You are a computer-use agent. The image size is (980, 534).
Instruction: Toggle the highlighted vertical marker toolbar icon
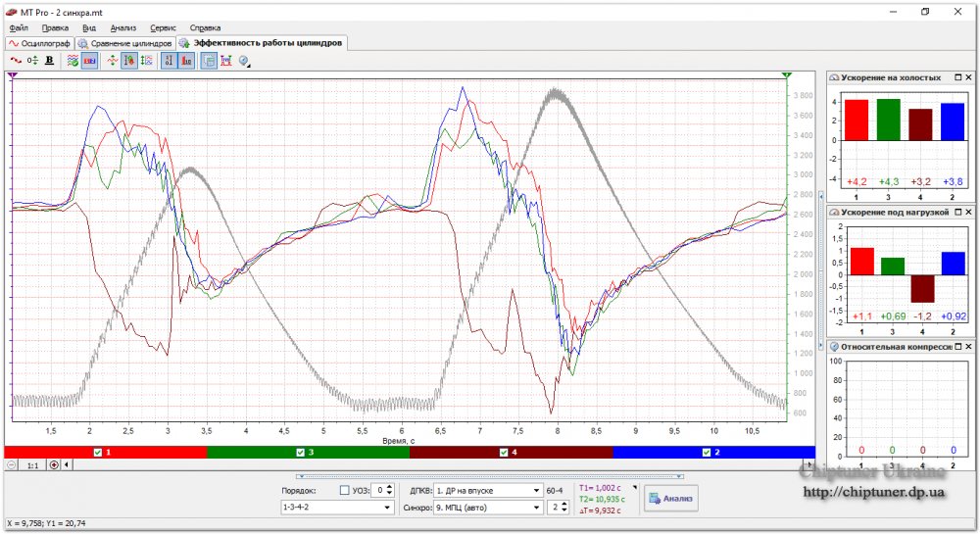pyautogui.click(x=129, y=61)
